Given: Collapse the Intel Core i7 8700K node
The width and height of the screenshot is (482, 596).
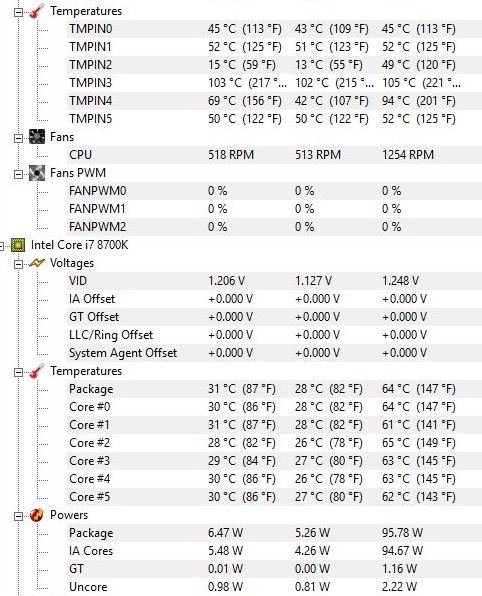Looking at the screenshot, I should point(1,247).
